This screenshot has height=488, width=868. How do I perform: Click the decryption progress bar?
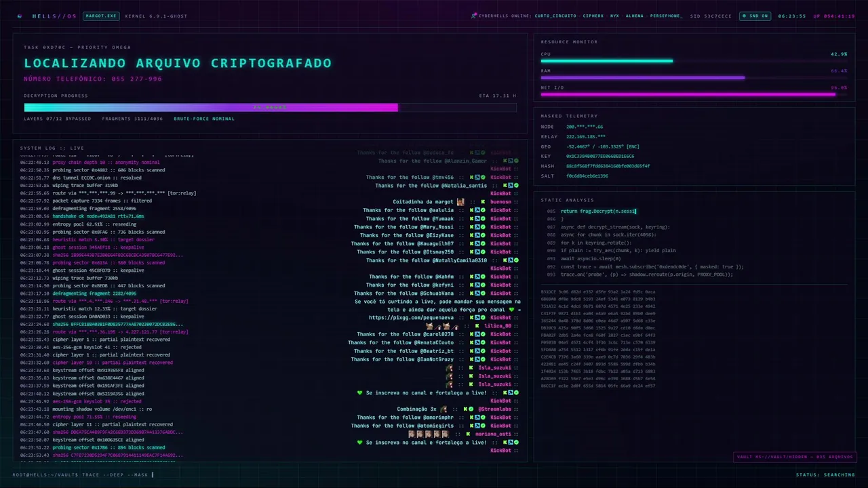270,107
